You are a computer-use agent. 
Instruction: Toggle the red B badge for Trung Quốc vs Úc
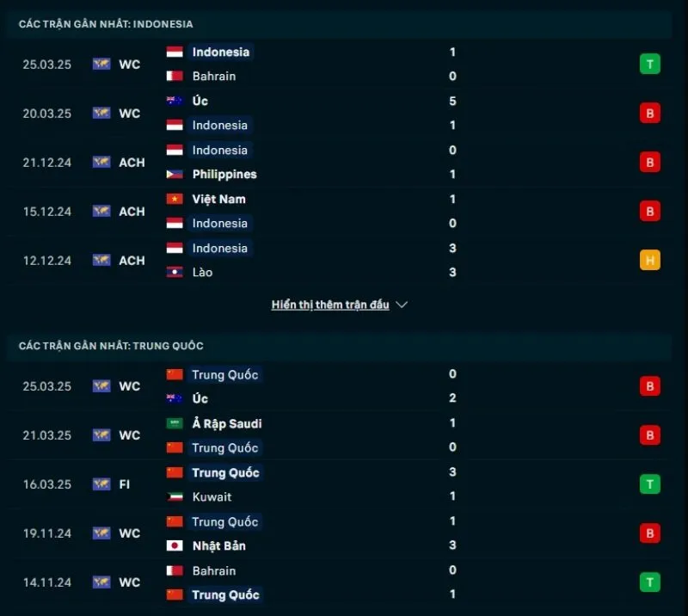650,385
